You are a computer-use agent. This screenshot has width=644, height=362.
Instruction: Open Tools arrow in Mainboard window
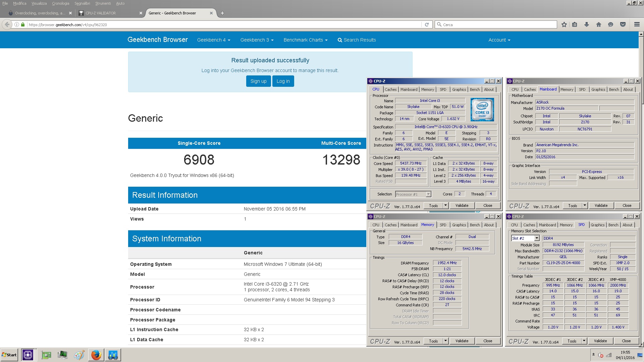coord(585,205)
